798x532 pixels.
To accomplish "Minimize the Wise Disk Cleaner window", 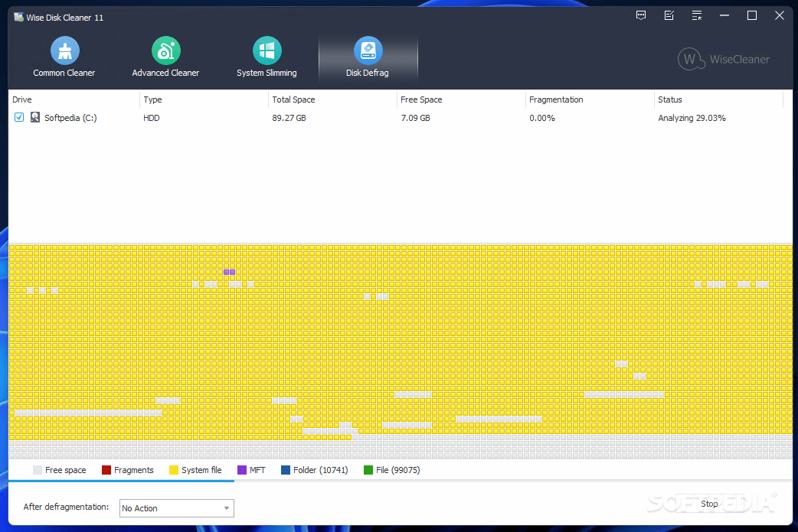I will point(724,16).
